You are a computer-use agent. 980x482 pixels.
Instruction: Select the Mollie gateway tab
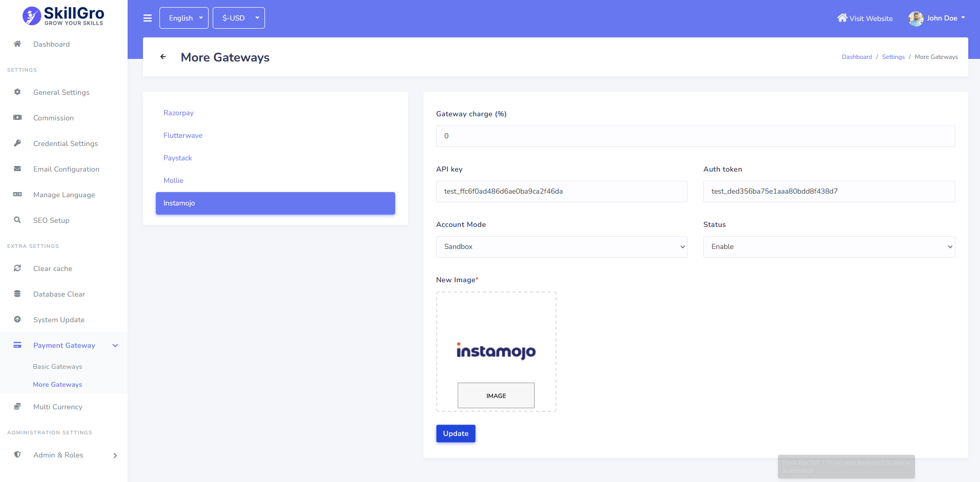coord(275,181)
